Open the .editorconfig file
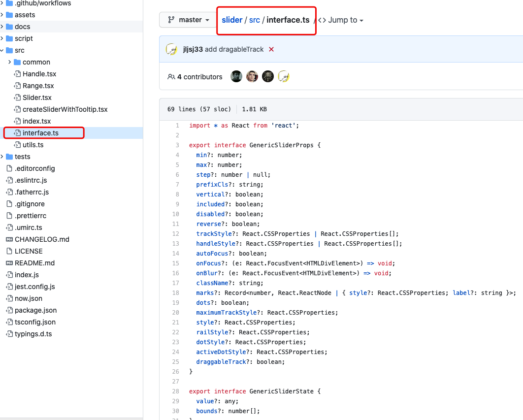523x420 pixels. pos(34,168)
